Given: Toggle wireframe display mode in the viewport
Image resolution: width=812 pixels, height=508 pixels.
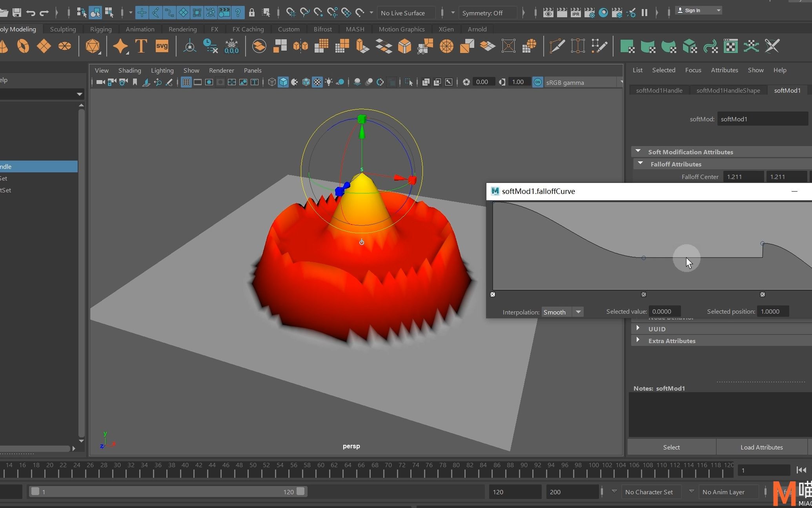Looking at the screenshot, I should [x=271, y=82].
